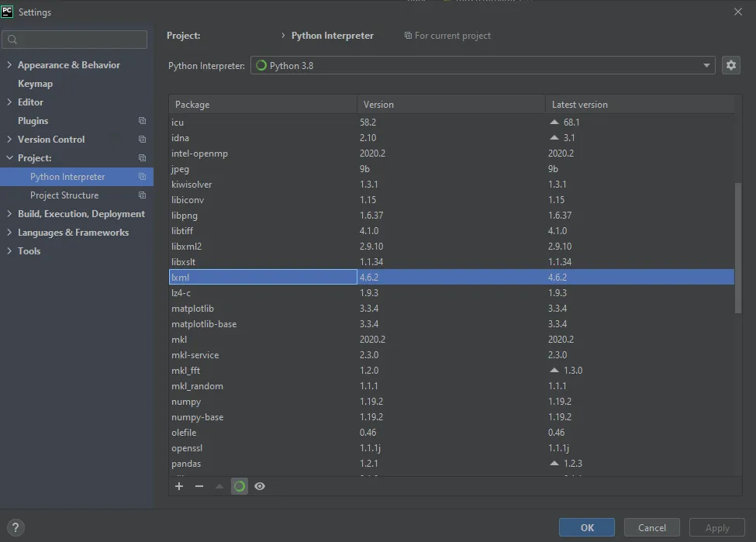Click the Package column header
This screenshot has width=756, height=542.
point(263,104)
